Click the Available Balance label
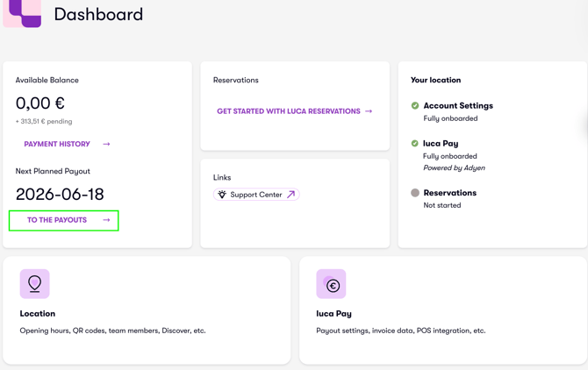This screenshot has width=588, height=370. coord(47,80)
